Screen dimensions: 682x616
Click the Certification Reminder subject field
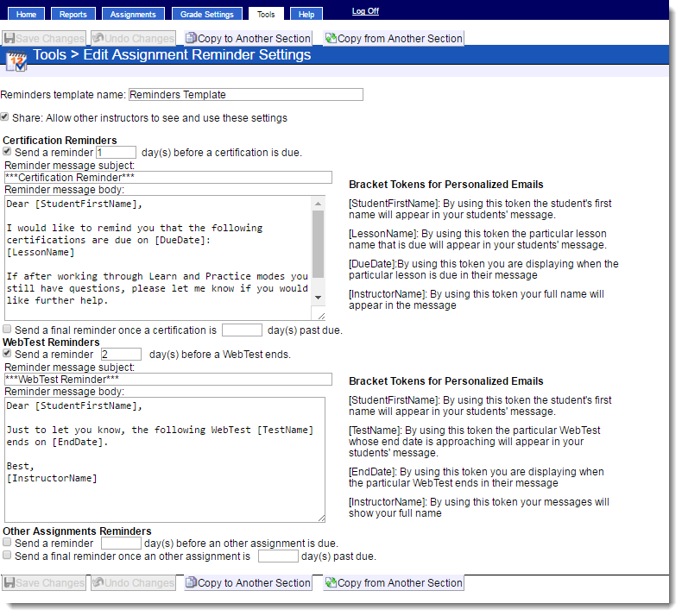167,178
